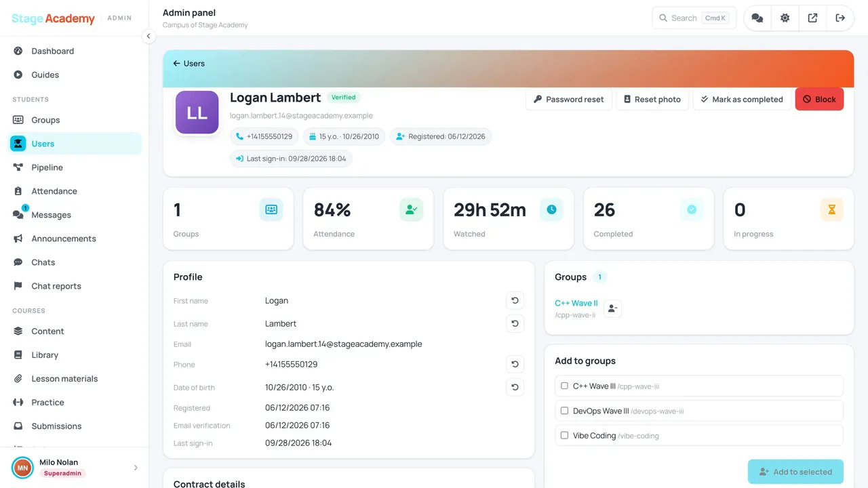Check the C++ Wave III group checkbox

tap(564, 386)
